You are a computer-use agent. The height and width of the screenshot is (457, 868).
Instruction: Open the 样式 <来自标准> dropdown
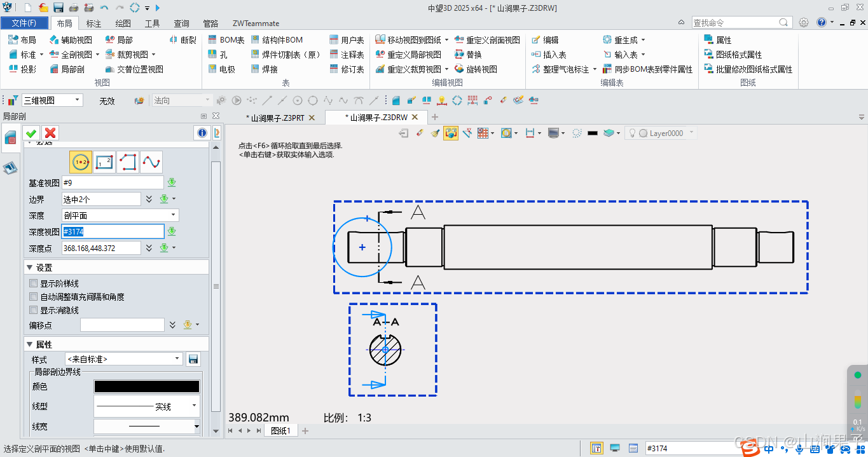tap(124, 359)
